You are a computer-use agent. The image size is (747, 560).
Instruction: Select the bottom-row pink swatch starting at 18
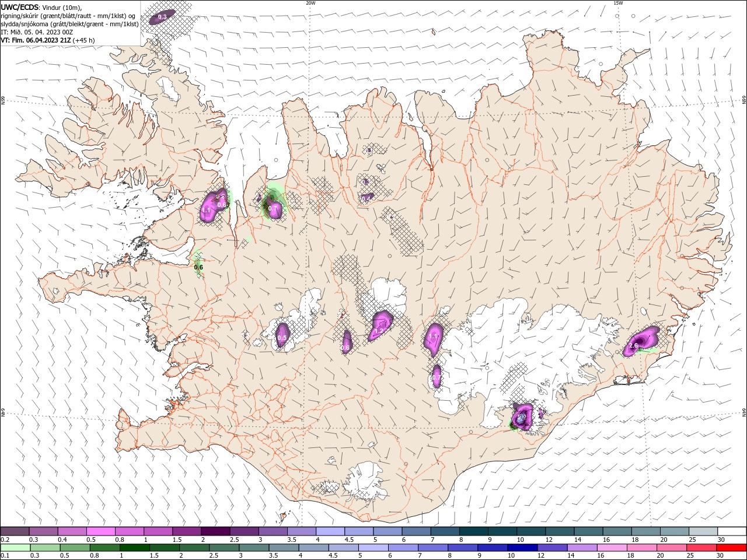tap(642, 547)
